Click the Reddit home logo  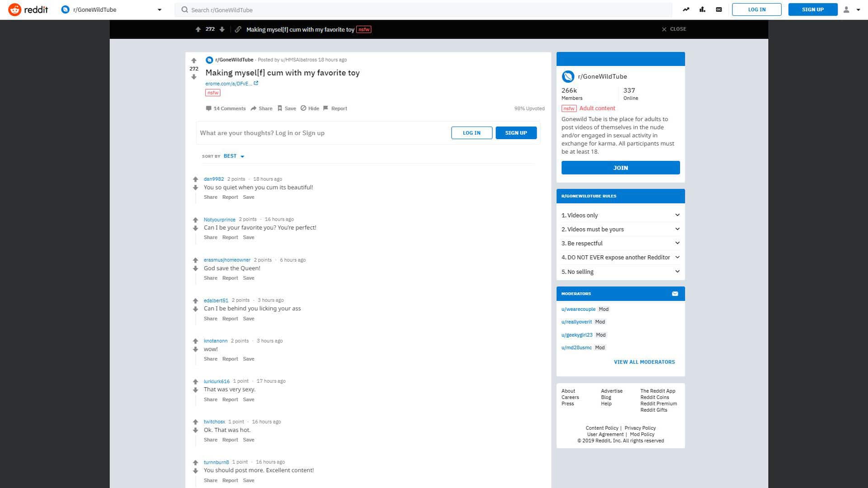pyautogui.click(x=28, y=9)
